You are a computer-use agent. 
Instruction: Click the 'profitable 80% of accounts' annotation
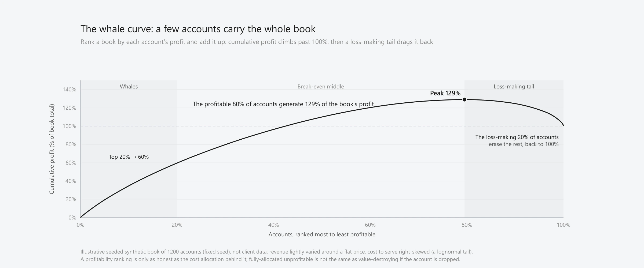click(x=283, y=104)
